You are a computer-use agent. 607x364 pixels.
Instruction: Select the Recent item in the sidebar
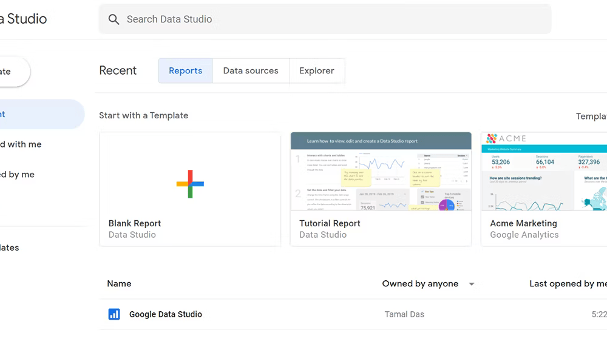(42, 114)
